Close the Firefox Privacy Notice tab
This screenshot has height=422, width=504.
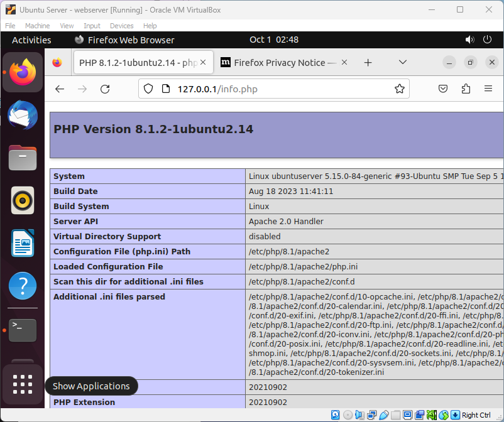[x=344, y=62]
